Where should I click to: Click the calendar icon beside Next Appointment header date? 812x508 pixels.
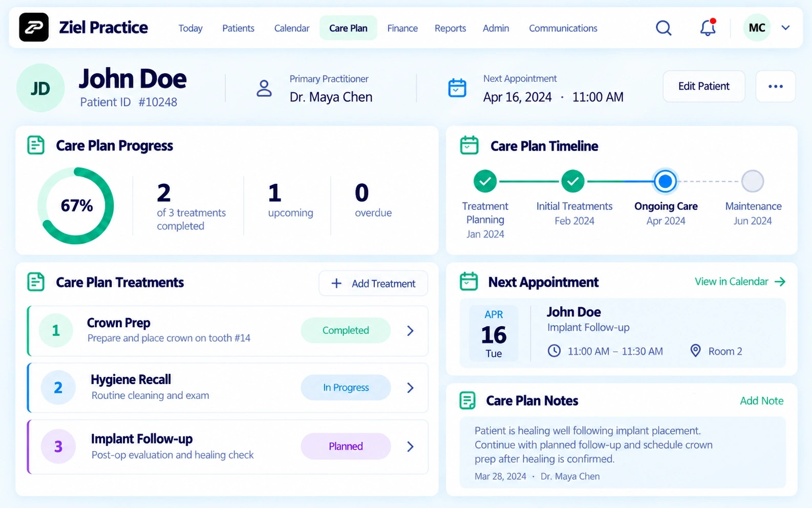point(457,88)
